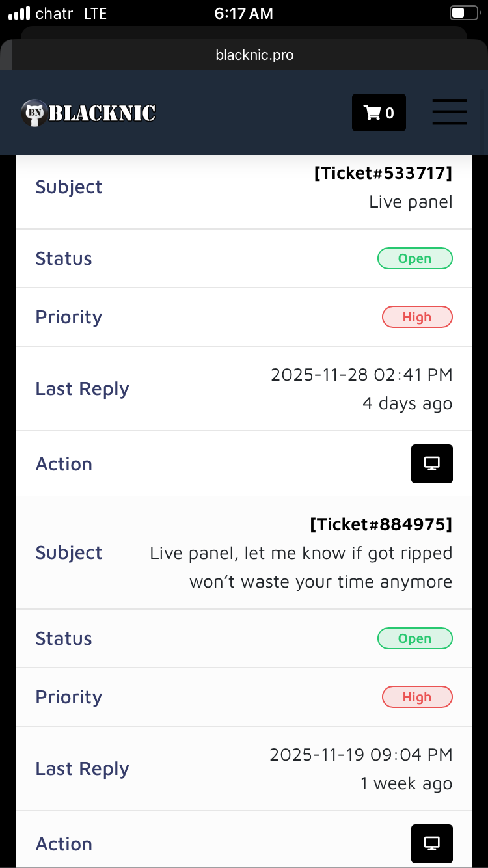Image resolution: width=488 pixels, height=868 pixels.
Task: Open the [Ticket#533717] link
Action: click(383, 173)
